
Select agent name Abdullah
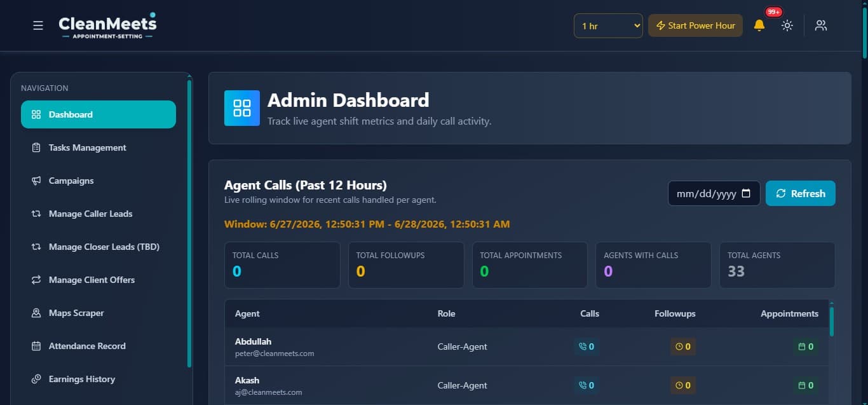[253, 341]
